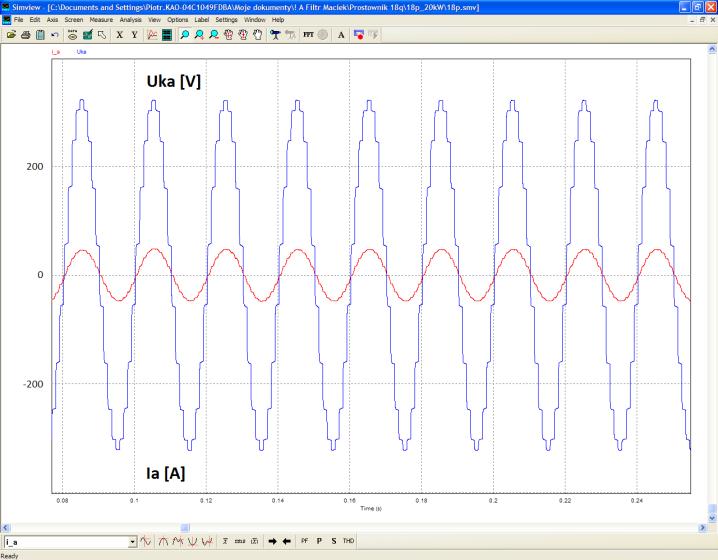Click the add/delete curves toolbar icon
Image resolution: width=718 pixels, height=560 pixels.
click(x=87, y=34)
